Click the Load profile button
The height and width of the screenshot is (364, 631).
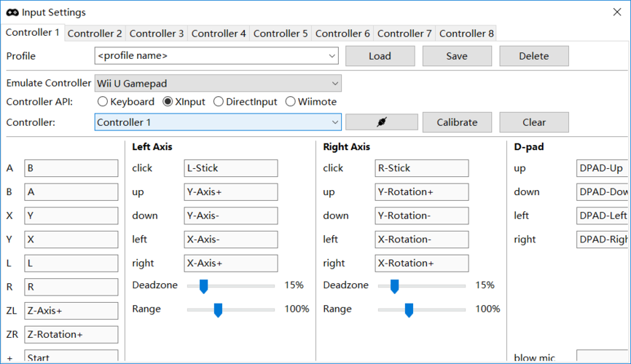tap(380, 56)
